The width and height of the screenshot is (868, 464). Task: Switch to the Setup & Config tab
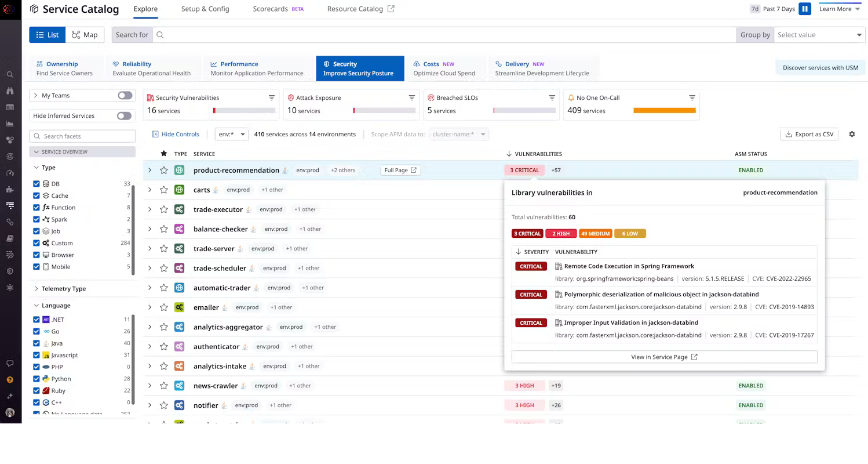click(x=205, y=9)
